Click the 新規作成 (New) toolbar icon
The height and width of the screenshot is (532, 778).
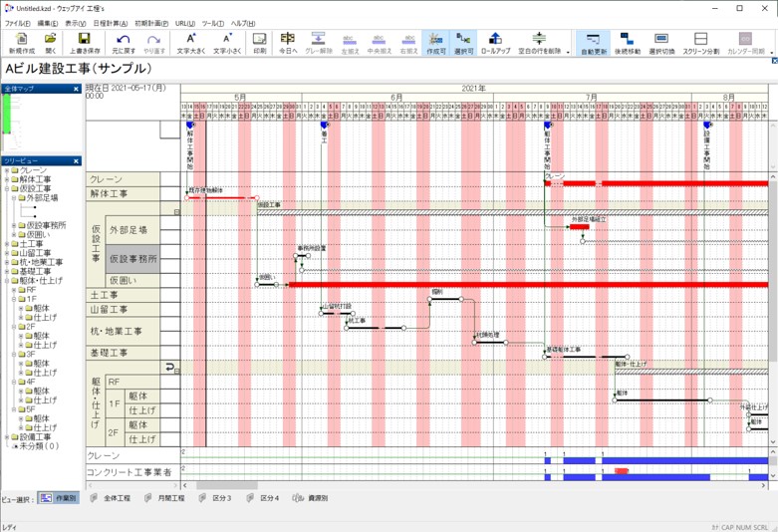click(21, 43)
